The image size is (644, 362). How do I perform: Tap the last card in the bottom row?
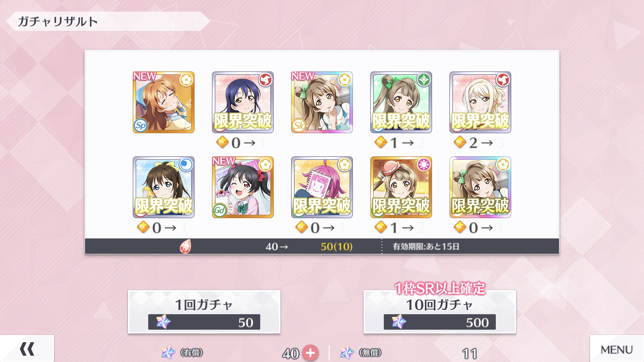[480, 187]
